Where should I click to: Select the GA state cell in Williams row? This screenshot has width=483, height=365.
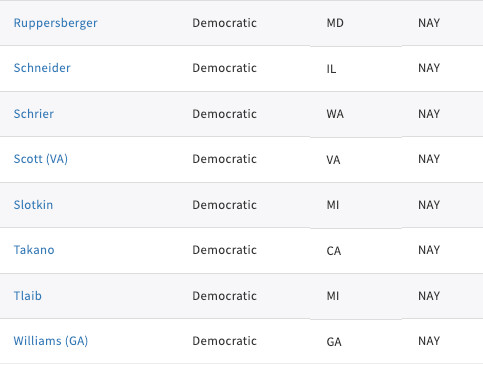point(334,342)
